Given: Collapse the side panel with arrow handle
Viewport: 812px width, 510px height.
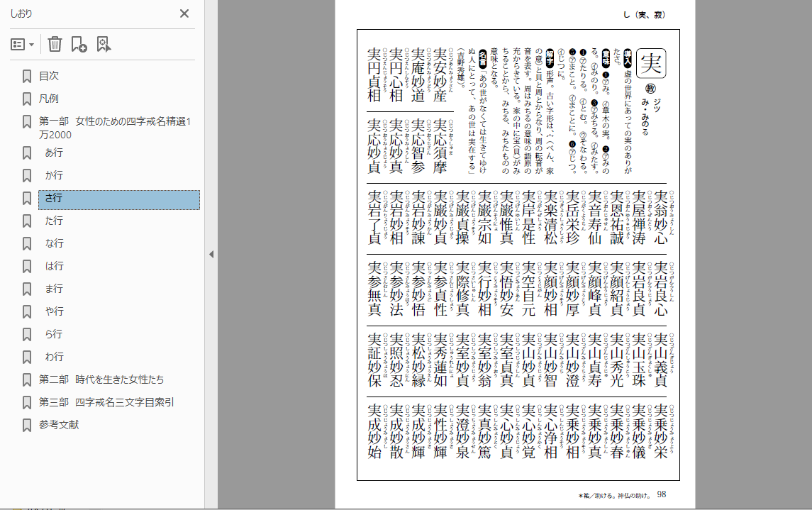Looking at the screenshot, I should [x=211, y=255].
